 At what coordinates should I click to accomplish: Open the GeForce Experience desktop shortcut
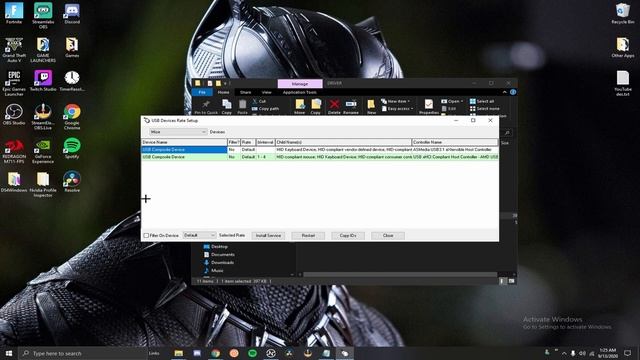coord(43,151)
